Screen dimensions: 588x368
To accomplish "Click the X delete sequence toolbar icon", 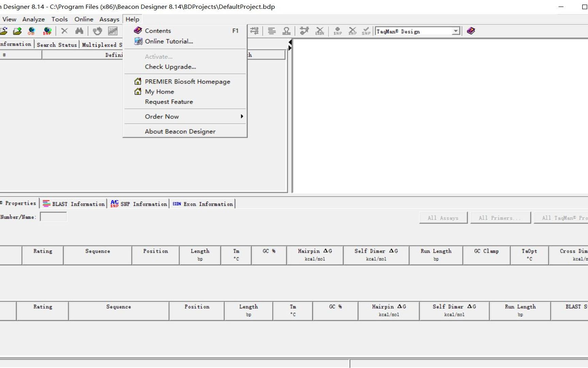I will click(64, 31).
